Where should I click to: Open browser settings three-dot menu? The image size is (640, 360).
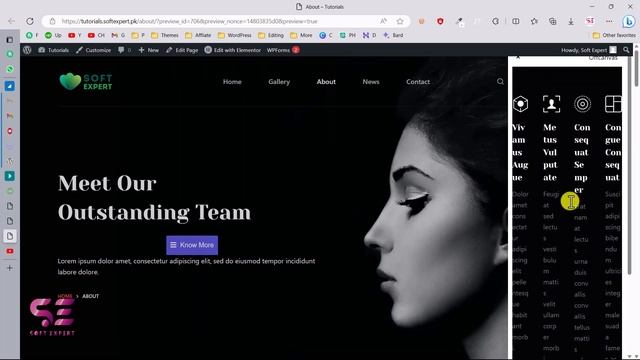(x=609, y=21)
